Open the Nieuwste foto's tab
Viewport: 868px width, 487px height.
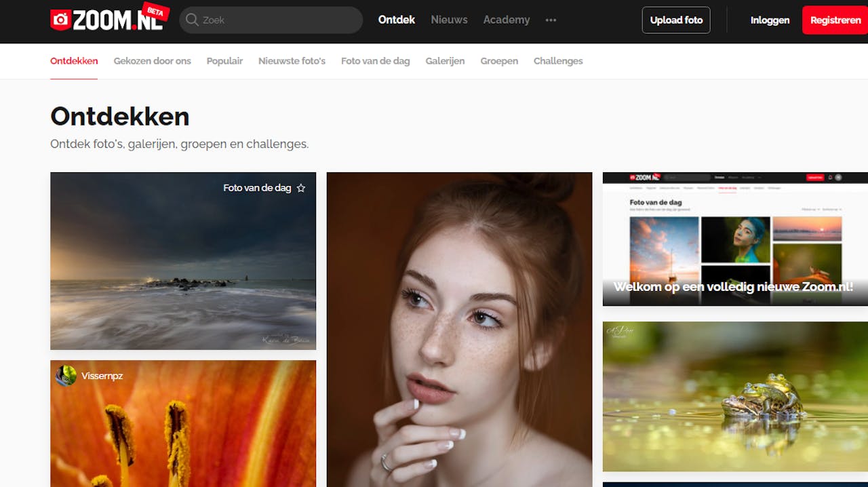tap(292, 61)
